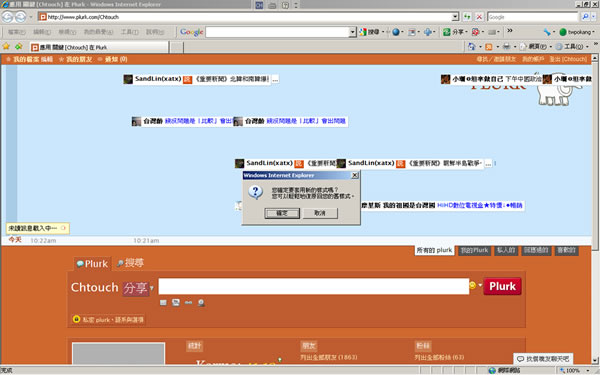Click the webcam icon under compose box
The height and width of the screenshot is (375, 600).
(x=201, y=303)
